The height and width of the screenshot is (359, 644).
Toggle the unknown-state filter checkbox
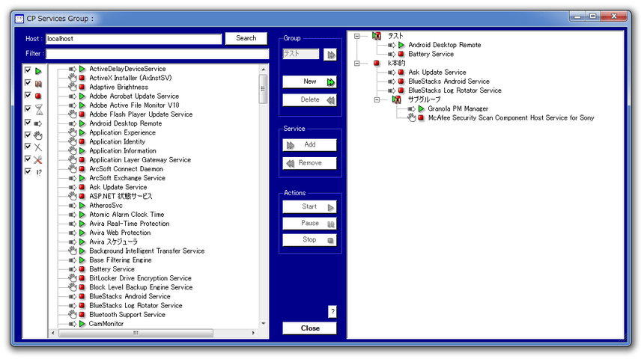[28, 171]
